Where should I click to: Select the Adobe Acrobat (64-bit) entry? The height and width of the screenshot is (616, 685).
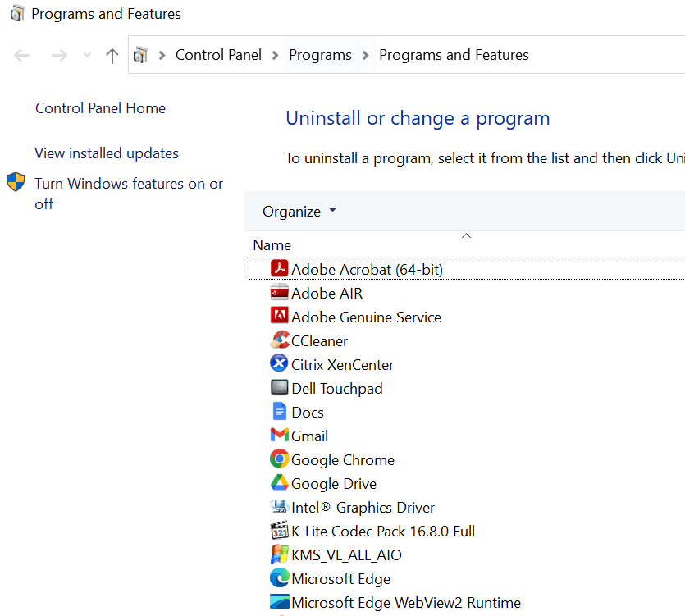point(367,270)
